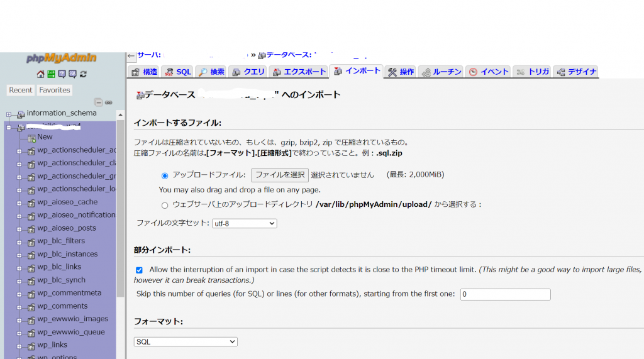Click the wp_aioseo_posts table icon

(31, 229)
